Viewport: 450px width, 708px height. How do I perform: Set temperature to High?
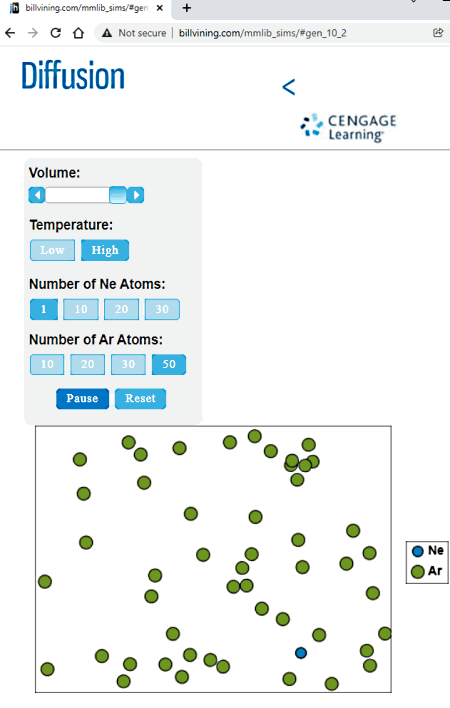coord(105,250)
